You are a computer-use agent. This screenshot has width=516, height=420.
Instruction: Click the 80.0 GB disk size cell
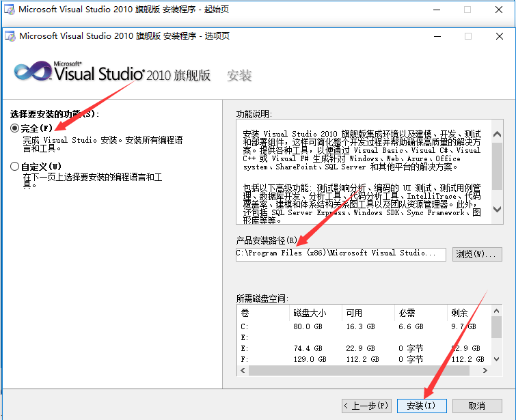308,326
